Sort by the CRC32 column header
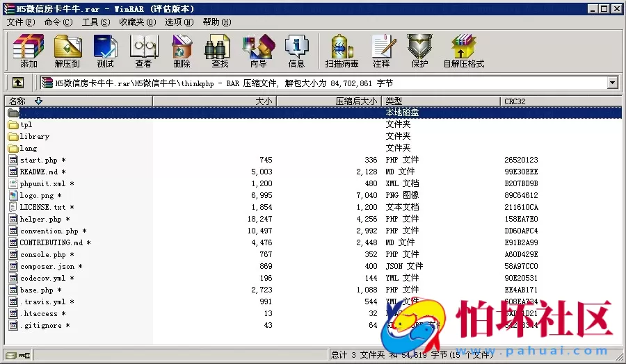626x364 pixels. [x=561, y=101]
